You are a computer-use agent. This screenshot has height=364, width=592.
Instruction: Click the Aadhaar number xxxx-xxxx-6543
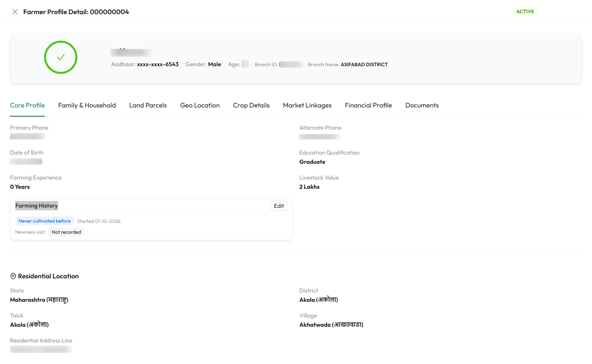click(158, 64)
